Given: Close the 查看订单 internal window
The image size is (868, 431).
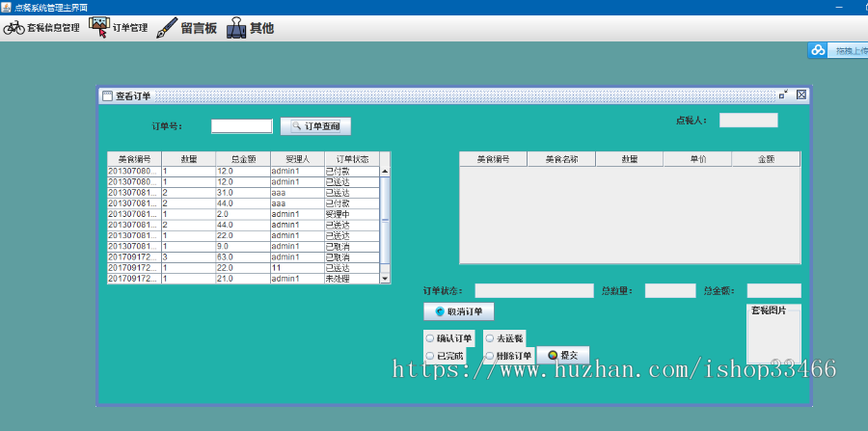Looking at the screenshot, I should pos(801,95).
